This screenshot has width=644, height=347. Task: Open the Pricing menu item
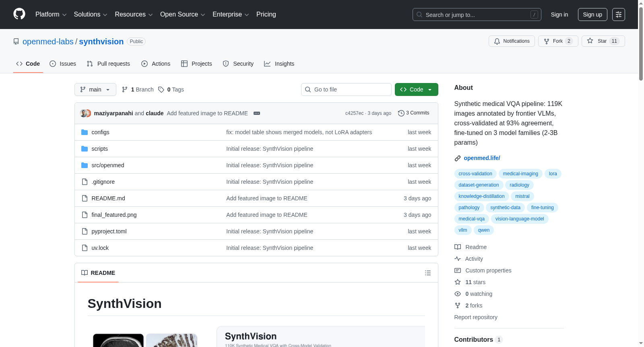coord(266,15)
